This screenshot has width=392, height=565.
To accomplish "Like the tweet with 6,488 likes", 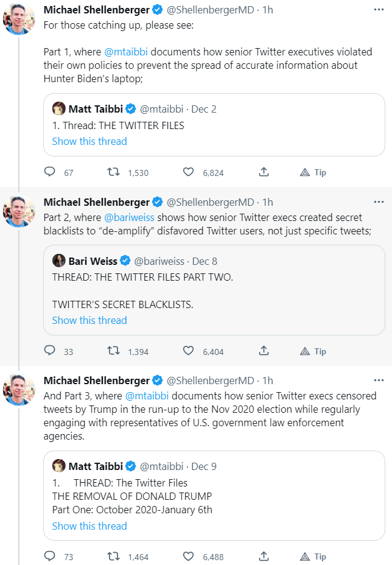I will [189, 556].
